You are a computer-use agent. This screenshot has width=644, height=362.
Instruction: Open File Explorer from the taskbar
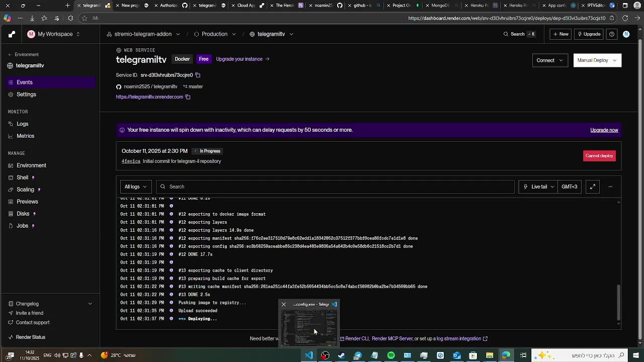pyautogui.click(x=490, y=355)
